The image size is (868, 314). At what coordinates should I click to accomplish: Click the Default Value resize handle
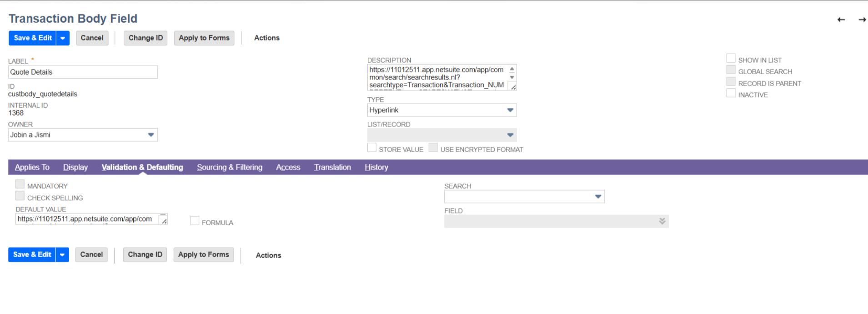click(164, 221)
